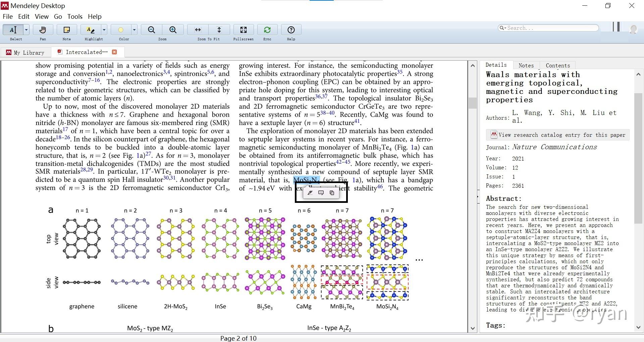This screenshot has height=342, width=644.
Task: Click reference link 35 after photocatalytic properties
Action: [399, 72]
